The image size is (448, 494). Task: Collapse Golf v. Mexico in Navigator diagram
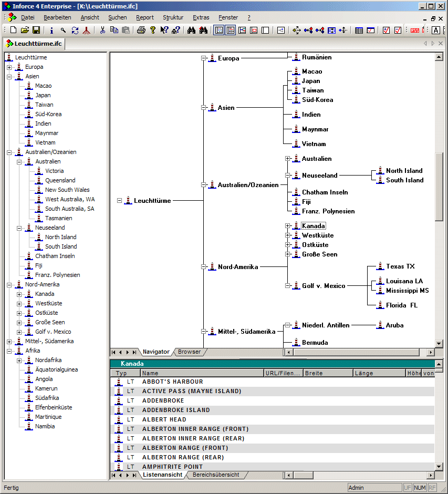pyautogui.click(x=287, y=286)
